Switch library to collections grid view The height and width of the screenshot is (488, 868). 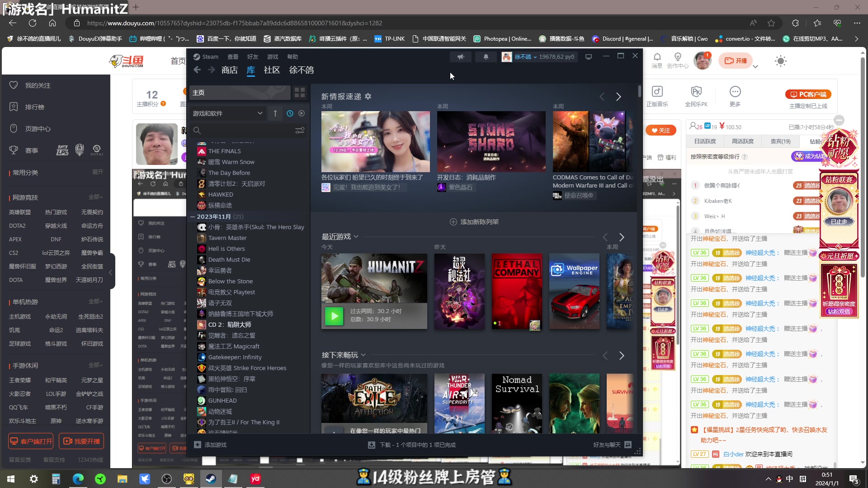point(300,93)
